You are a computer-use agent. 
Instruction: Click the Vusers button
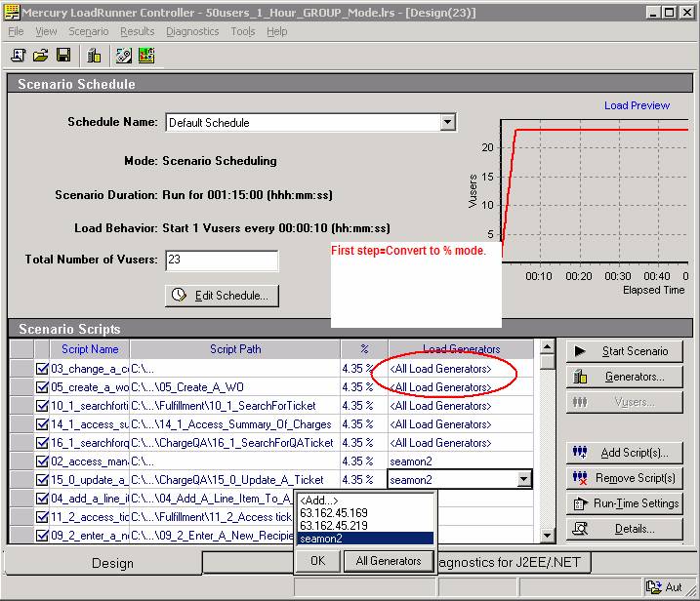(x=624, y=402)
